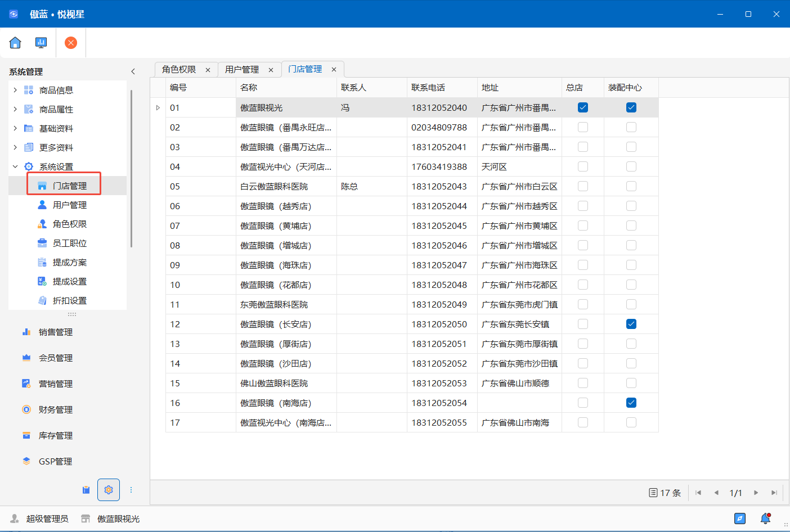Click the clipboard icon beside gear
Screen dimensions: 790x532
tap(86, 490)
